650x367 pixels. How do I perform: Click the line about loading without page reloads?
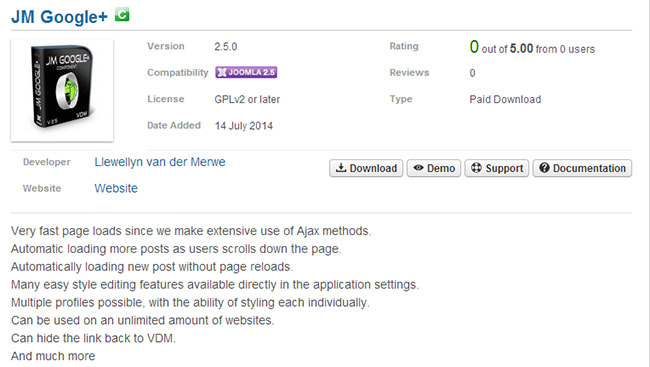click(x=152, y=267)
